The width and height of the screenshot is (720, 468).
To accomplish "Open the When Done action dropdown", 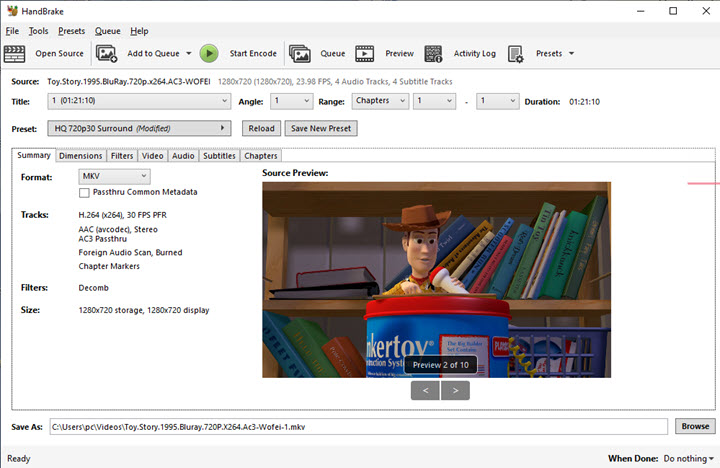I will point(689,459).
